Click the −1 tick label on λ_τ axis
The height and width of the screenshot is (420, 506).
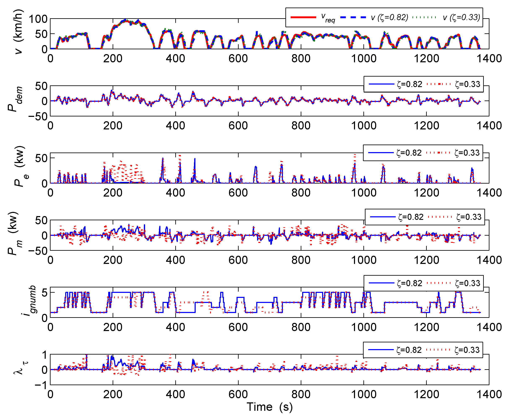click(41, 385)
